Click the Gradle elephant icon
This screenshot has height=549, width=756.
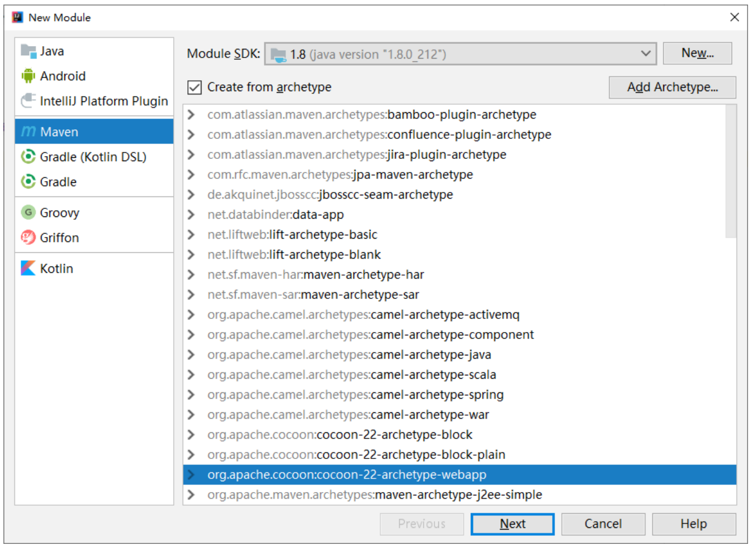pyautogui.click(x=28, y=182)
